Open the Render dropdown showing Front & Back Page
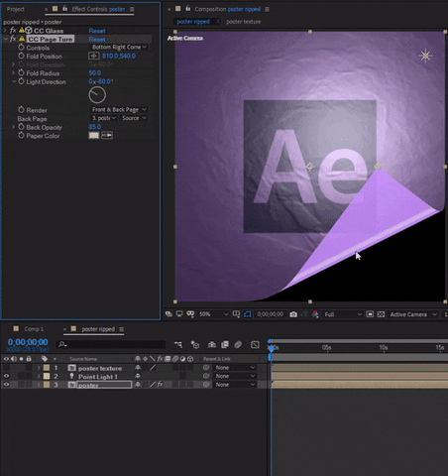The width and height of the screenshot is (448, 476). click(x=119, y=109)
